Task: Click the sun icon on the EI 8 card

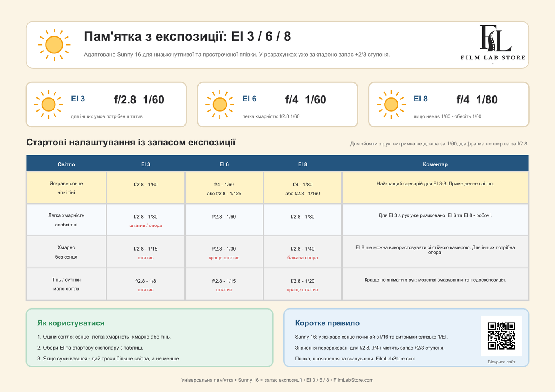Action: [391, 105]
